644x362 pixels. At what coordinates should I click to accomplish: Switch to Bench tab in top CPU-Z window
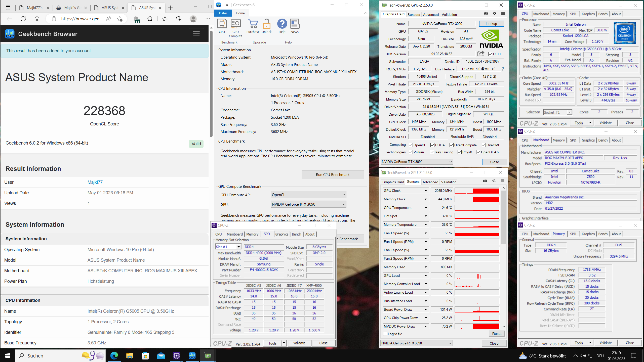[x=603, y=14]
